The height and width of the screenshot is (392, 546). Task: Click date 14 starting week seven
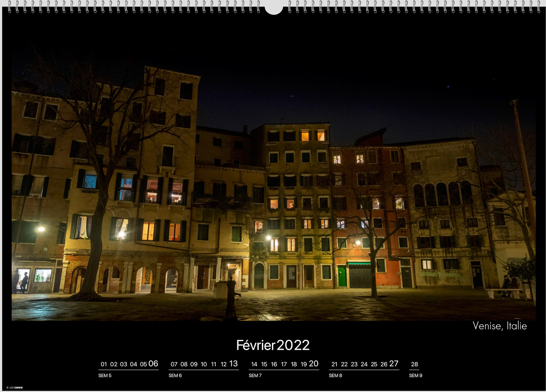pos(254,364)
